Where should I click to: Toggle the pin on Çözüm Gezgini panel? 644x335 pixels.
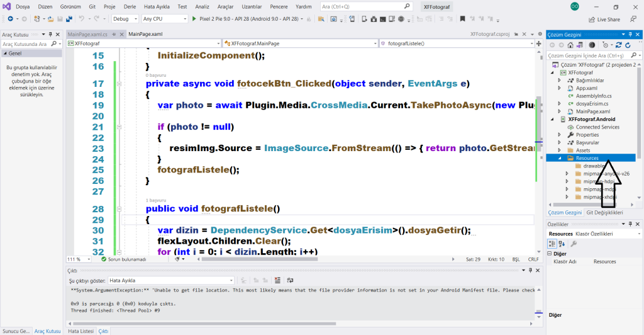pyautogui.click(x=631, y=34)
